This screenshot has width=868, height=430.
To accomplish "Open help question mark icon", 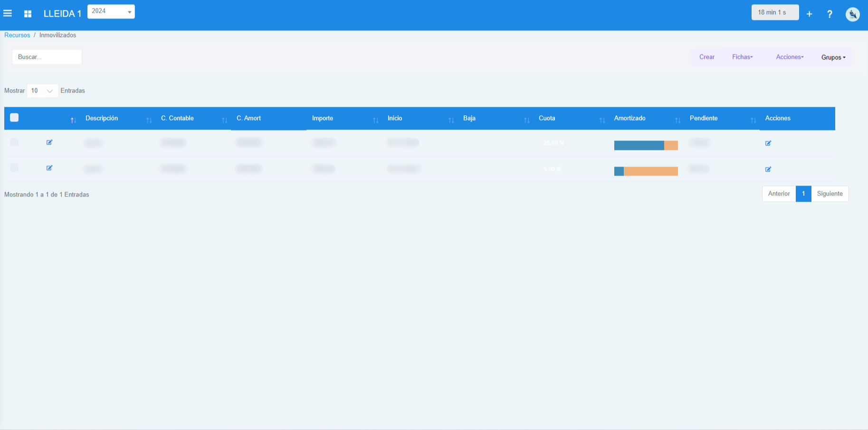I will 830,14.
